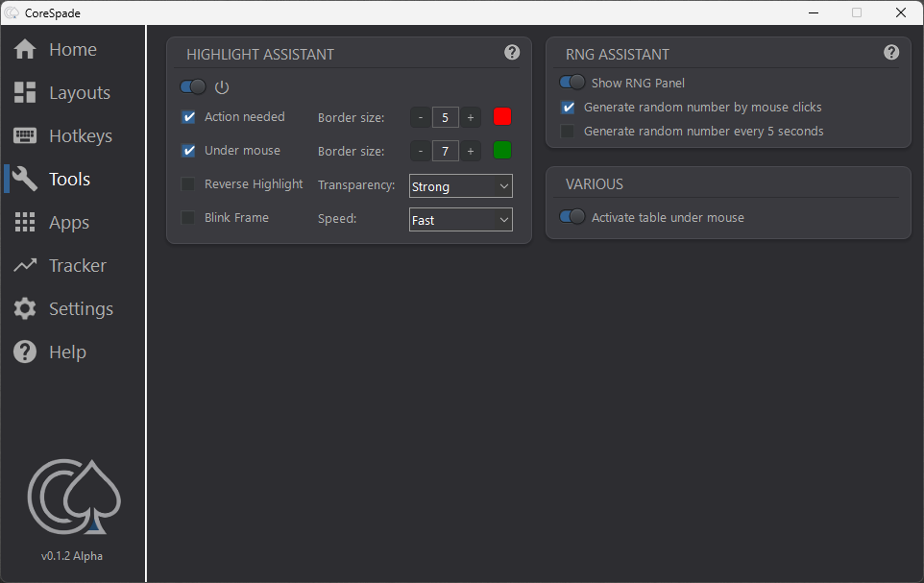Click the Highlight Assistant help question mark
924x583 pixels.
pos(512,53)
